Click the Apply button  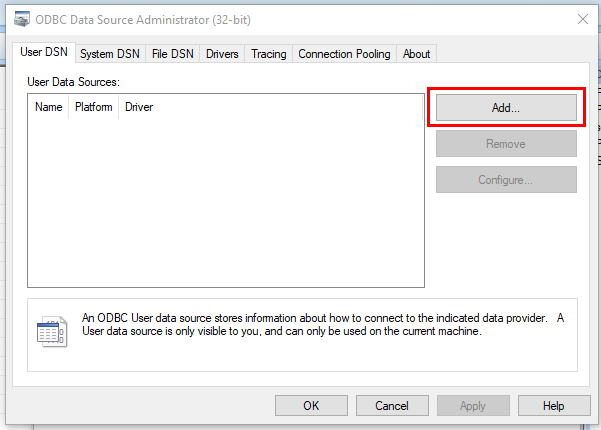(473, 406)
